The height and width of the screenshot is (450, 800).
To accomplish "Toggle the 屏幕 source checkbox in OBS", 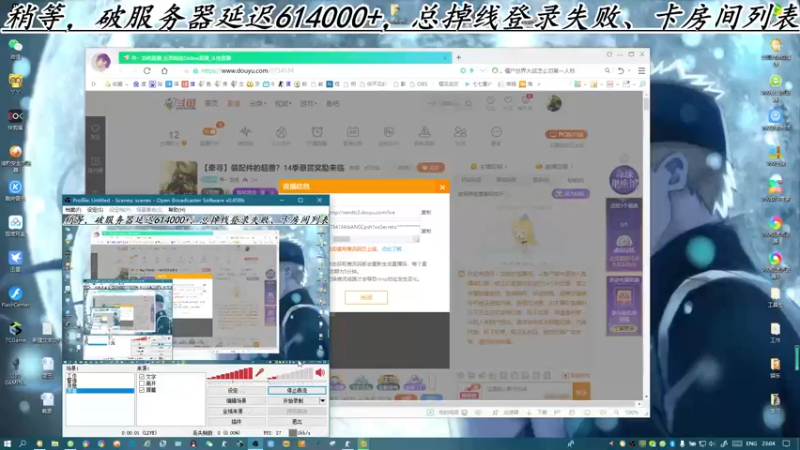I will [142, 390].
